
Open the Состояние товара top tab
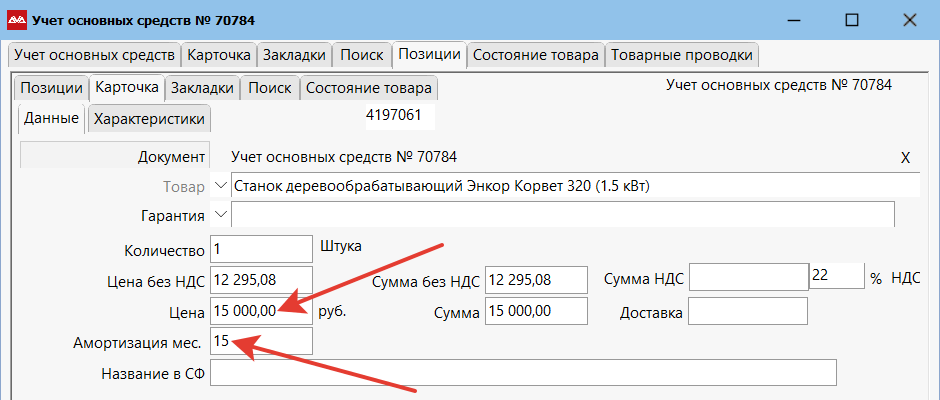point(536,54)
